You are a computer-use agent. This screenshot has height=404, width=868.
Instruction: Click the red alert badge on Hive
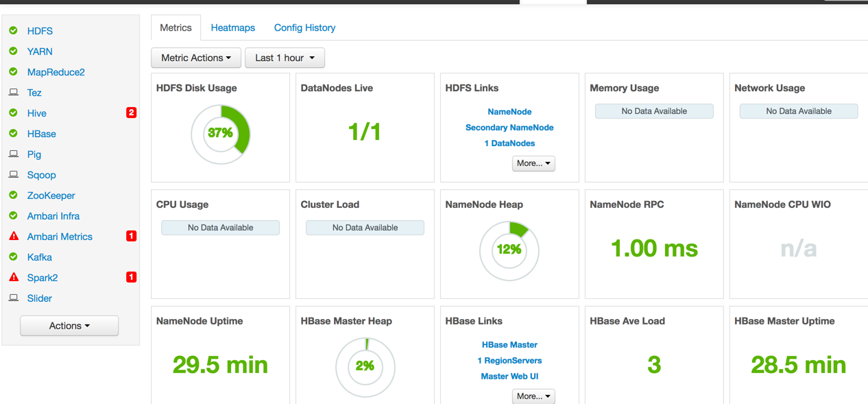[x=131, y=112]
